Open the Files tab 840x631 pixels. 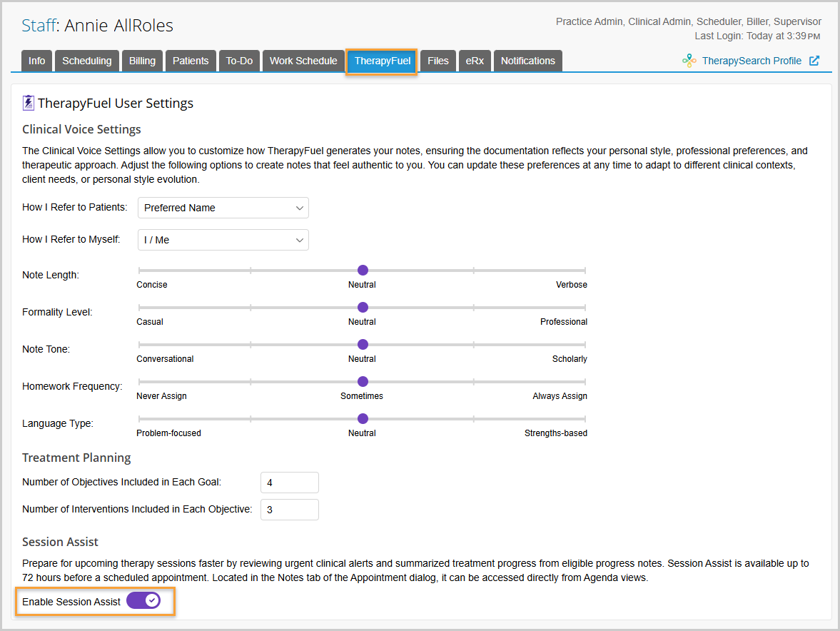tap(437, 61)
